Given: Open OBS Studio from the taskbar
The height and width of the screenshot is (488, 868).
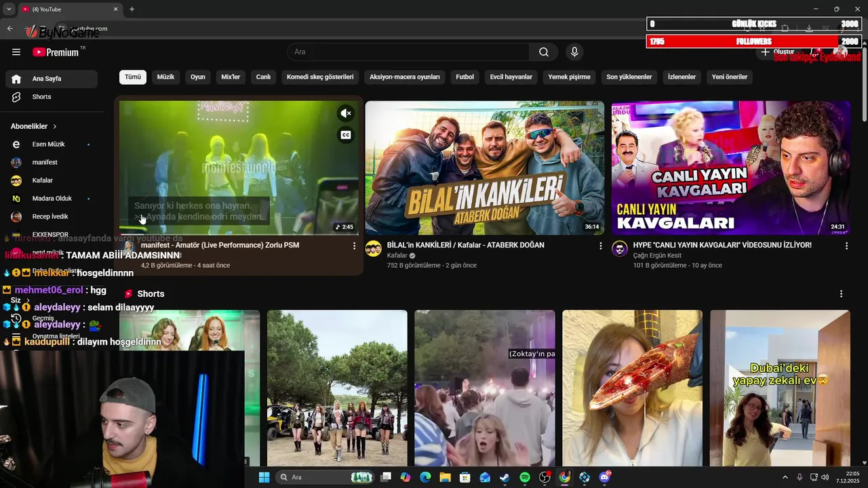Looking at the screenshot, I should coord(544,477).
